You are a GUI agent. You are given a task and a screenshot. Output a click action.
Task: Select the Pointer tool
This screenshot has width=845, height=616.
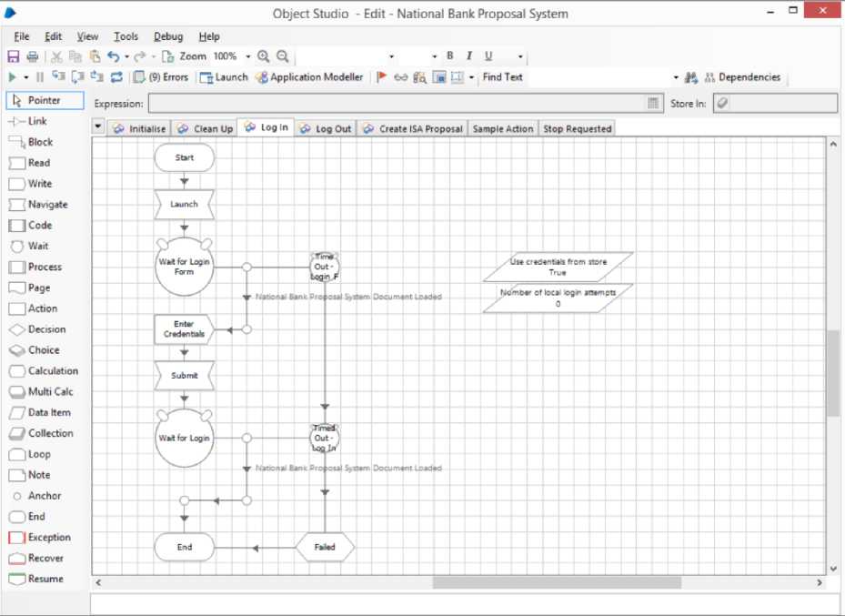[45, 100]
